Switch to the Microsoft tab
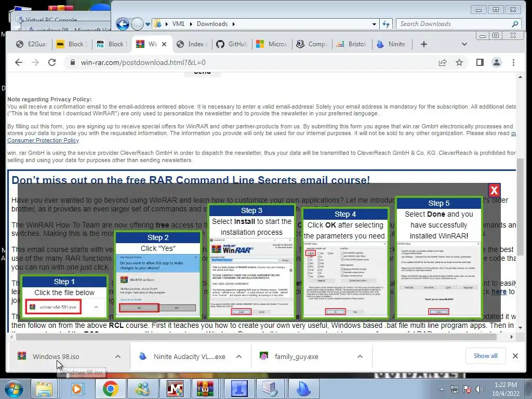The height and width of the screenshot is (399, 532). [271, 44]
